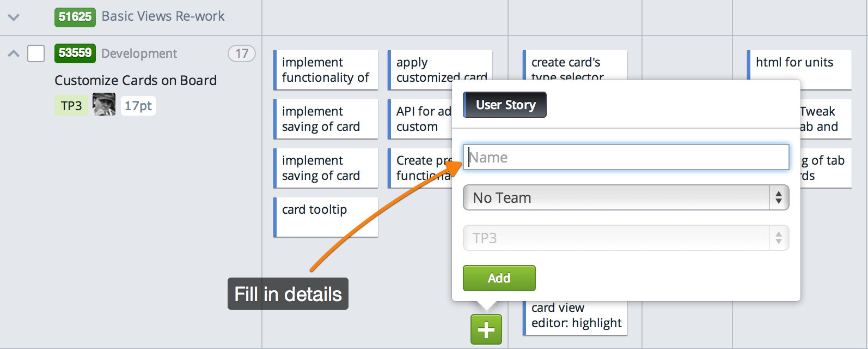
Task: Click the Add button
Action: [x=498, y=278]
